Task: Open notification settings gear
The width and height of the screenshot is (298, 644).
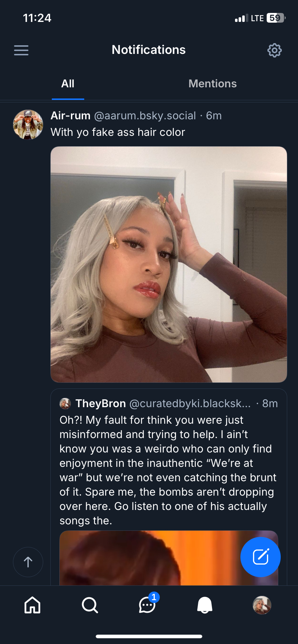Action: pyautogui.click(x=274, y=50)
